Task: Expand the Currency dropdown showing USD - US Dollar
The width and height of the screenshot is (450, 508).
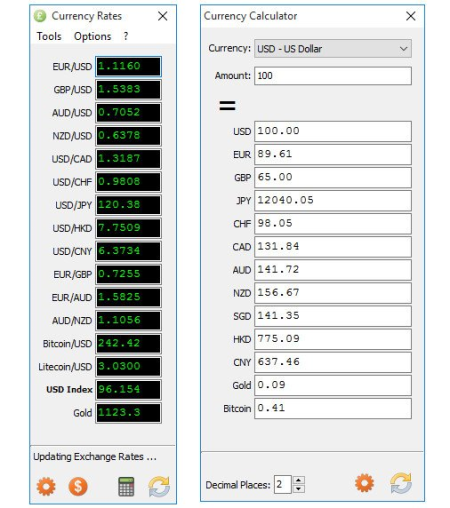Action: [333, 49]
